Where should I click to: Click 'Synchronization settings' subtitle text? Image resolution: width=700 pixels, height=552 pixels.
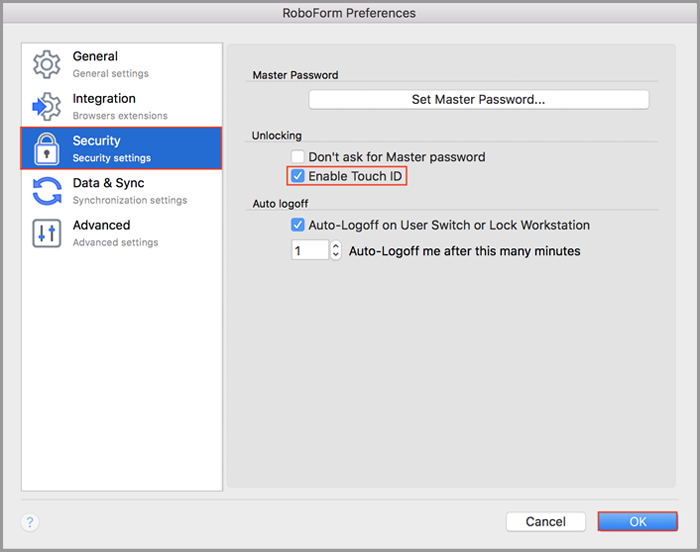(130, 200)
